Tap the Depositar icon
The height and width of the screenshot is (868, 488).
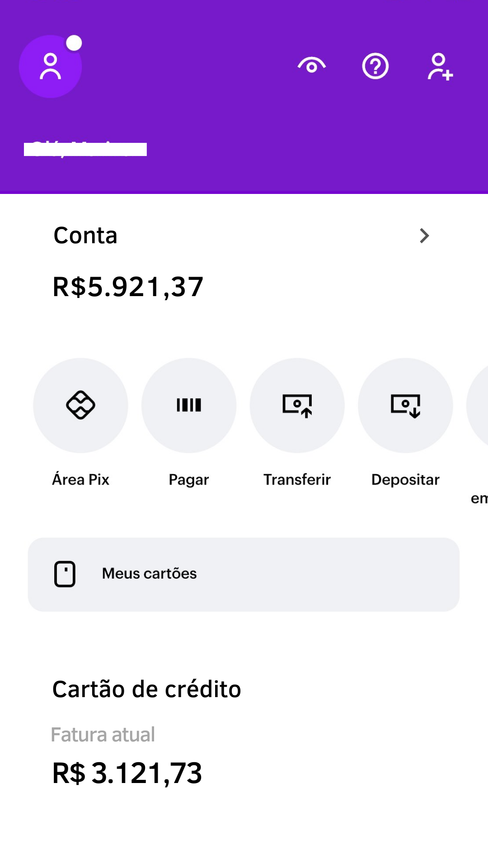pos(405,405)
